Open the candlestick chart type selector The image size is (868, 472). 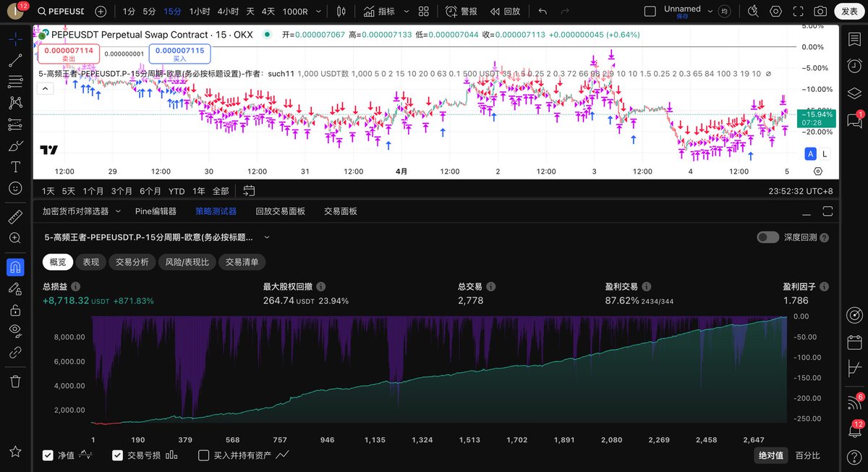click(342, 12)
